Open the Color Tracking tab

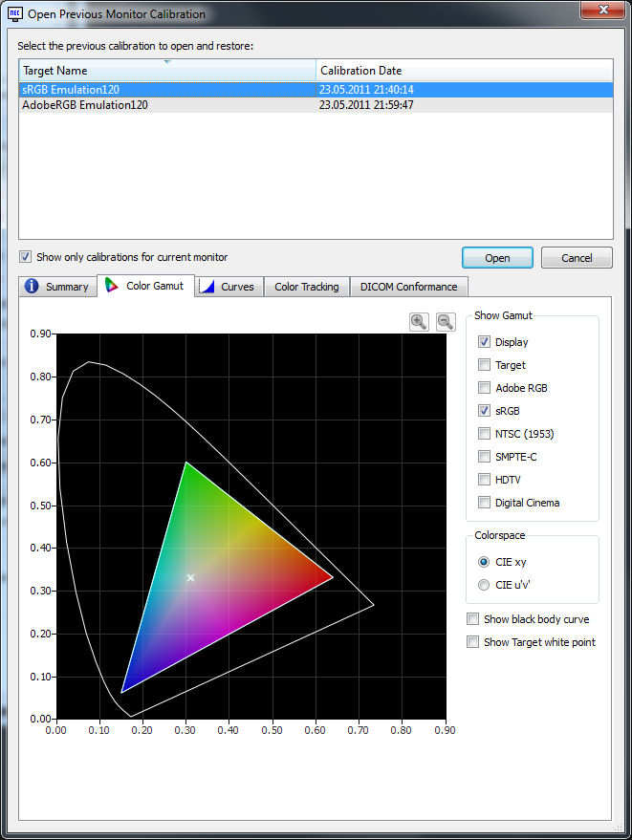[306, 287]
